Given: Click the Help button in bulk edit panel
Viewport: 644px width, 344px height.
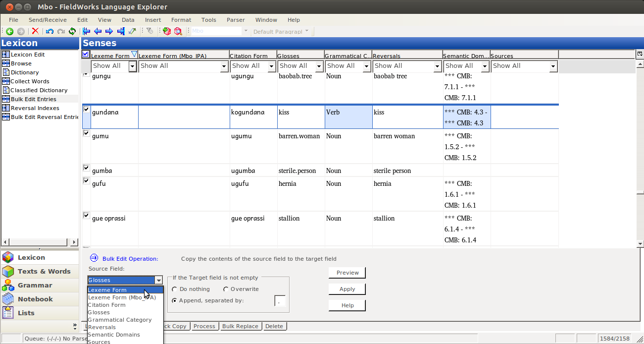Looking at the screenshot, I should click(x=347, y=305).
